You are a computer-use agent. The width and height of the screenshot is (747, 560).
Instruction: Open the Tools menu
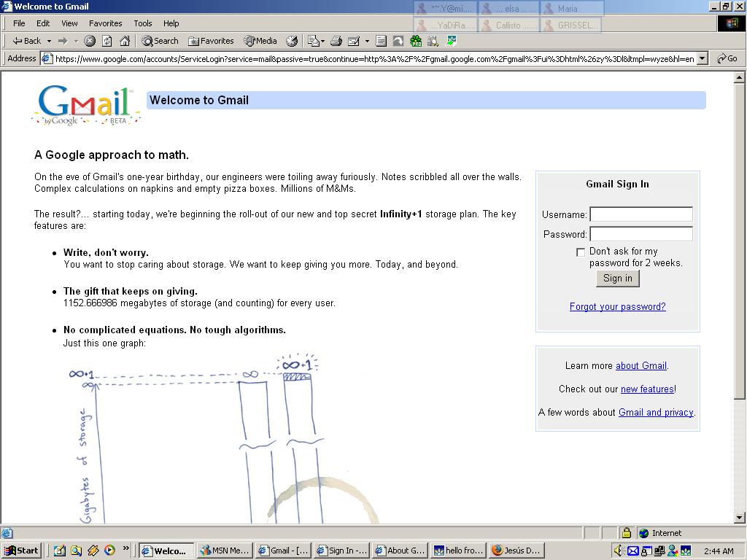pyautogui.click(x=142, y=23)
